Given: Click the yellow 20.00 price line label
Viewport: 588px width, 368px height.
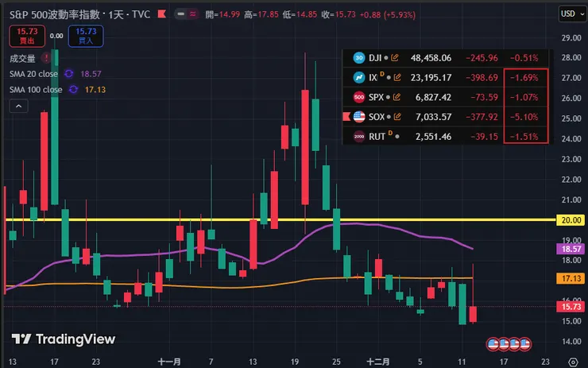Looking at the screenshot, I should tap(571, 220).
